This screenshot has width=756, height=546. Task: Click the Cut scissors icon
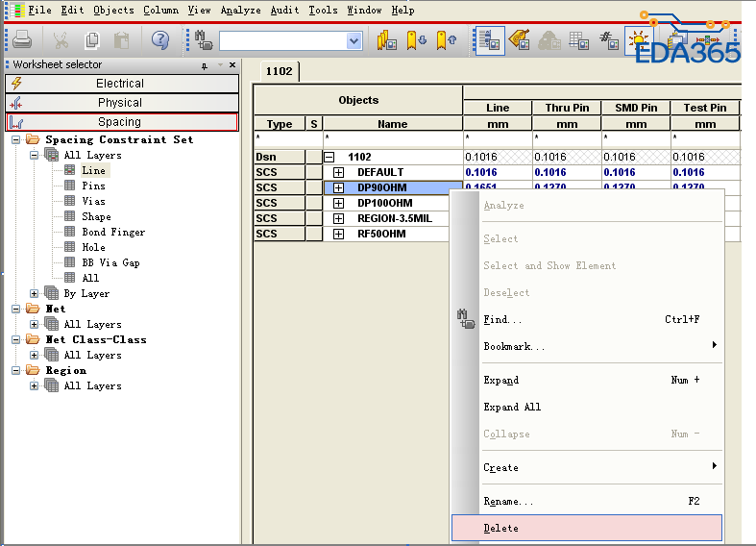click(x=61, y=40)
